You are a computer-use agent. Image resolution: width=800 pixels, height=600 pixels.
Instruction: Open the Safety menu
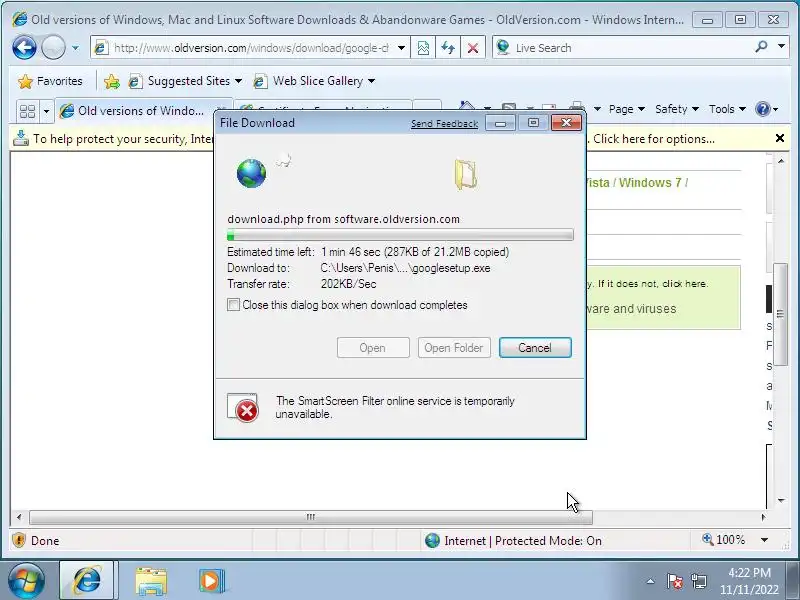677,109
